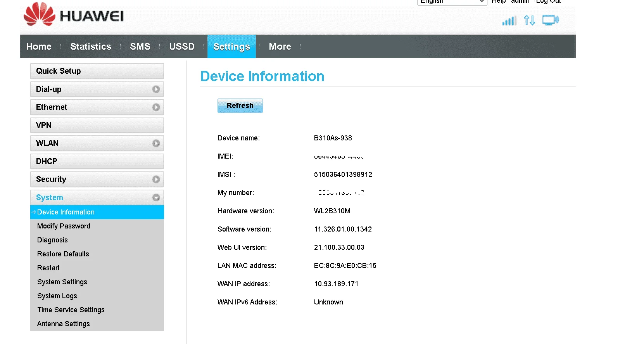644x344 pixels.
Task: Click the data transfer arrows icon
Action: [x=530, y=20]
